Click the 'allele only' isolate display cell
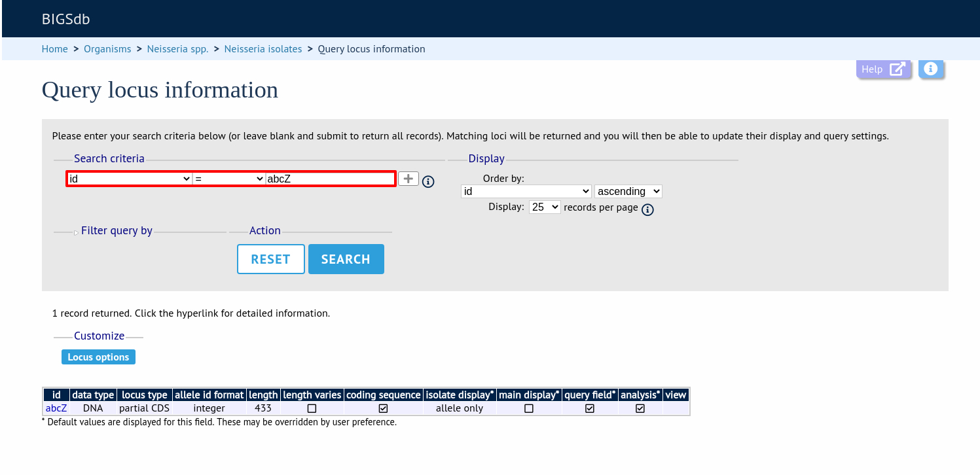Screen dimensions: 980x475 click(x=460, y=408)
